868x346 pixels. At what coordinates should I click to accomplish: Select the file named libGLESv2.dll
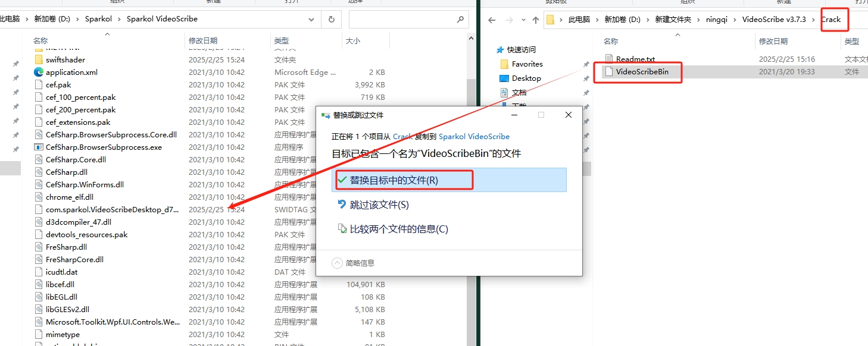pyautogui.click(x=67, y=309)
